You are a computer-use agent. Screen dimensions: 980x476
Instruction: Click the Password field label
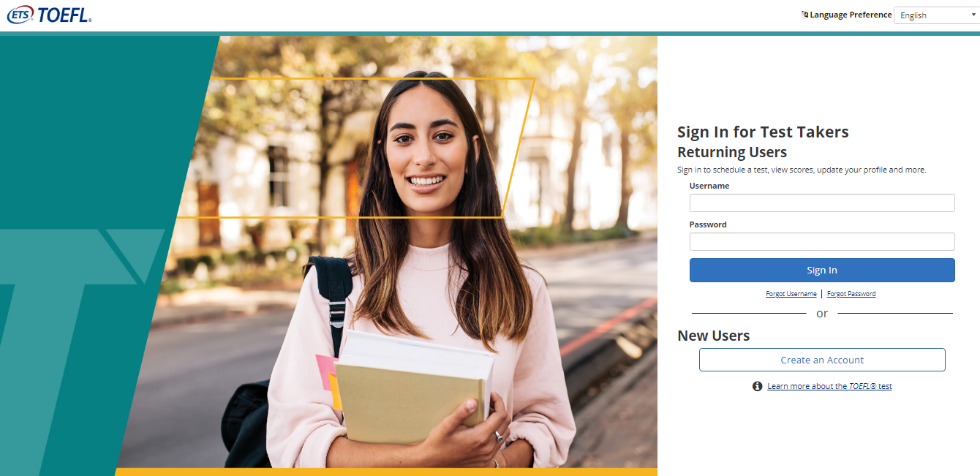pos(708,224)
